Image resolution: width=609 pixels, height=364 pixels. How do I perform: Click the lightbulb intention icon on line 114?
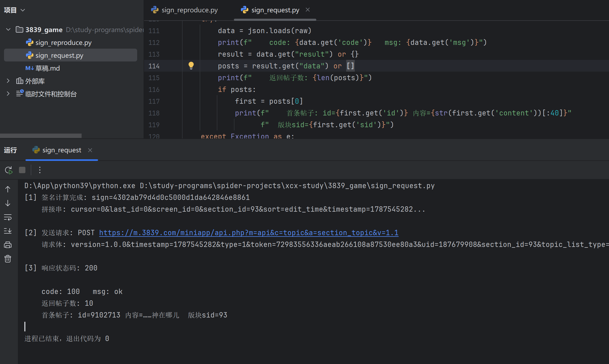pyautogui.click(x=191, y=65)
